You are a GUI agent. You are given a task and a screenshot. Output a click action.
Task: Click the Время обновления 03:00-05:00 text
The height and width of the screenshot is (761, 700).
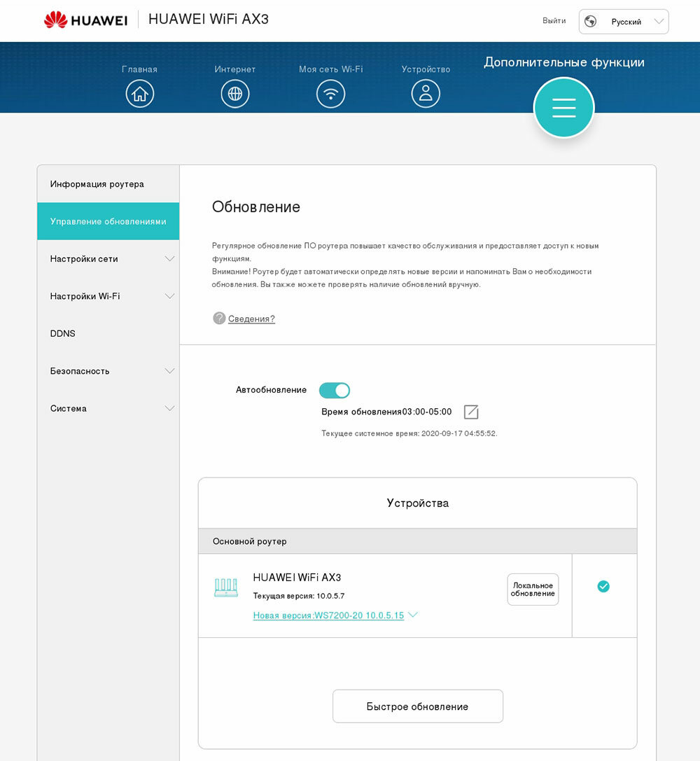tap(386, 412)
